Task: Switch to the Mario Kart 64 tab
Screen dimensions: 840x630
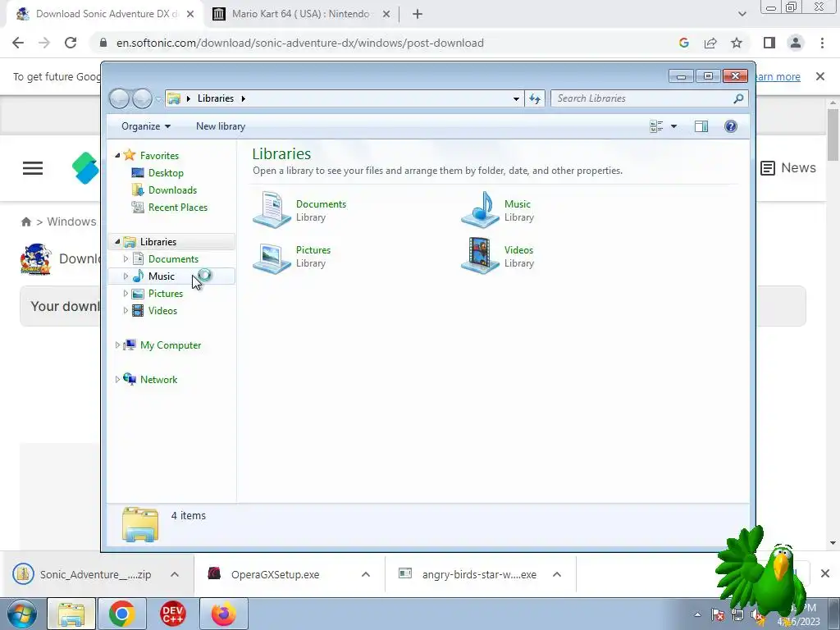Action: tap(300, 14)
